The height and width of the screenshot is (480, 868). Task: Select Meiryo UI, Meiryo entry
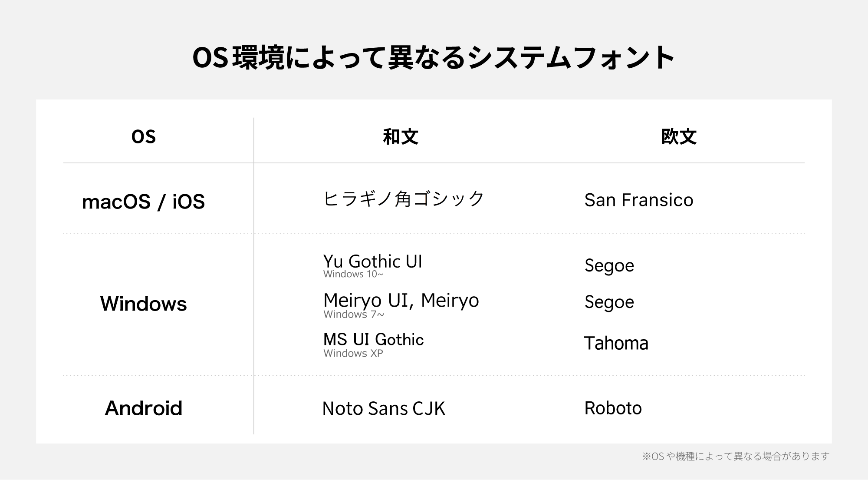tap(401, 301)
